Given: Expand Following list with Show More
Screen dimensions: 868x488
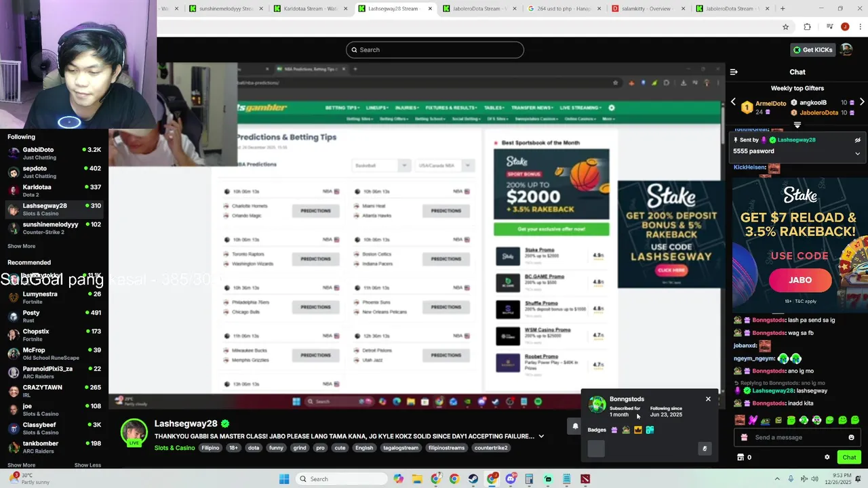Looking at the screenshot, I should (21, 246).
